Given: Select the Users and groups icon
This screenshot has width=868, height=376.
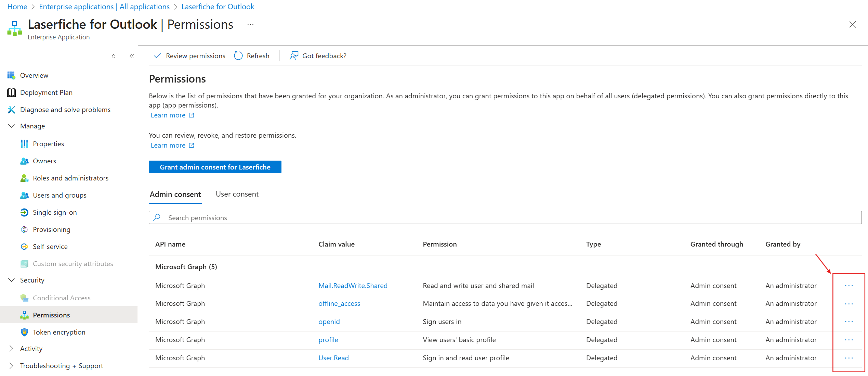Looking at the screenshot, I should pyautogui.click(x=24, y=195).
